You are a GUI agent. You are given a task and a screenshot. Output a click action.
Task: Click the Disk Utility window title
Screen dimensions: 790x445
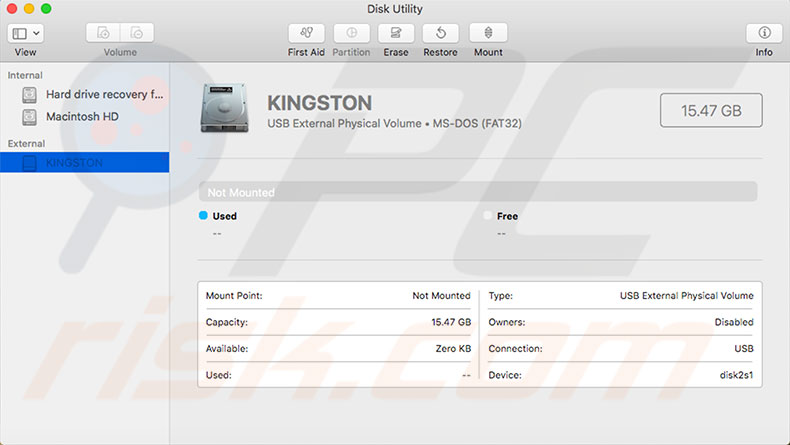(x=394, y=9)
